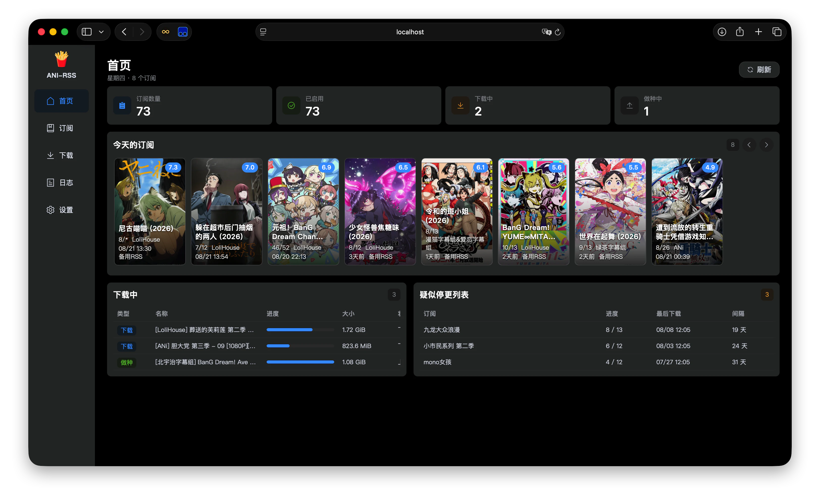The image size is (820, 504).
Task: Click the 8 count badge in 今天的订阅
Action: (733, 145)
